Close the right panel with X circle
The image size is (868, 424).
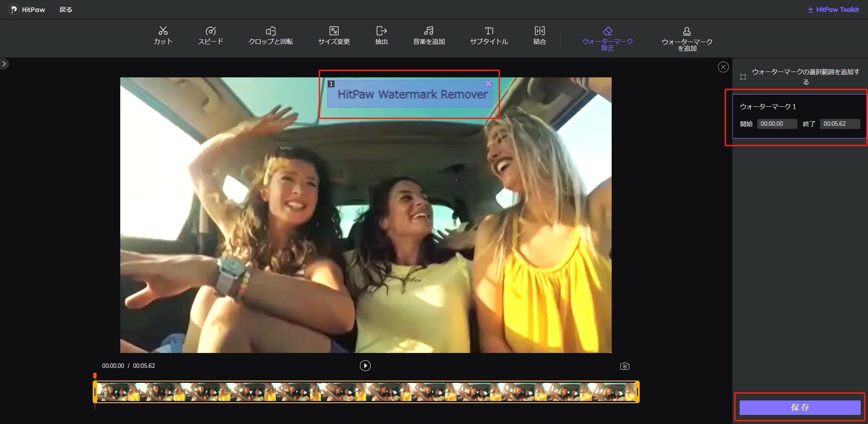(x=723, y=67)
